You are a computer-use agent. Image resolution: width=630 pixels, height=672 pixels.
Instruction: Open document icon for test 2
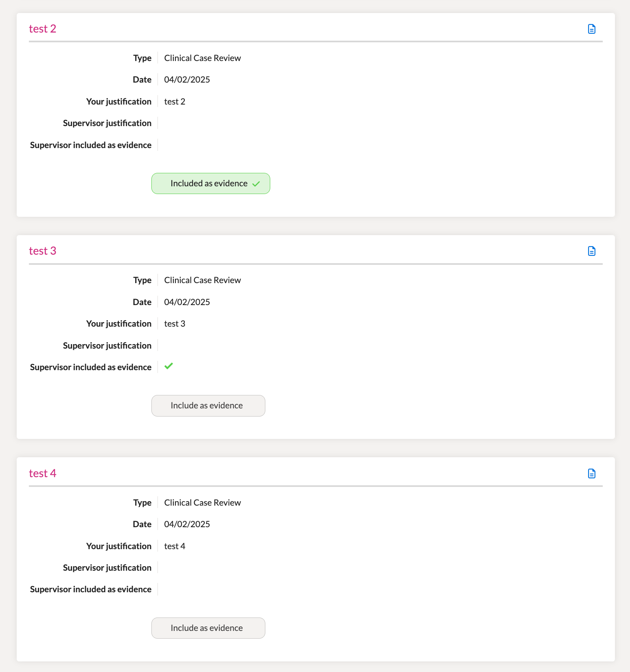coord(592,29)
